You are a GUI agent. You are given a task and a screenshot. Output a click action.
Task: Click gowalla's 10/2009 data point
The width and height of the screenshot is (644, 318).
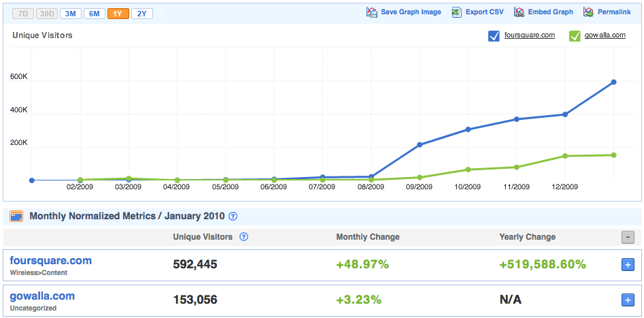click(468, 170)
